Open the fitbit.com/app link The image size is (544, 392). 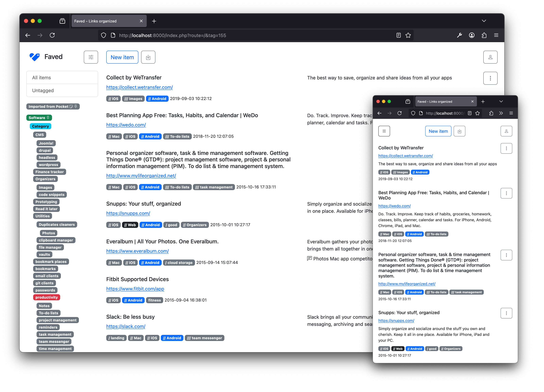pos(135,289)
